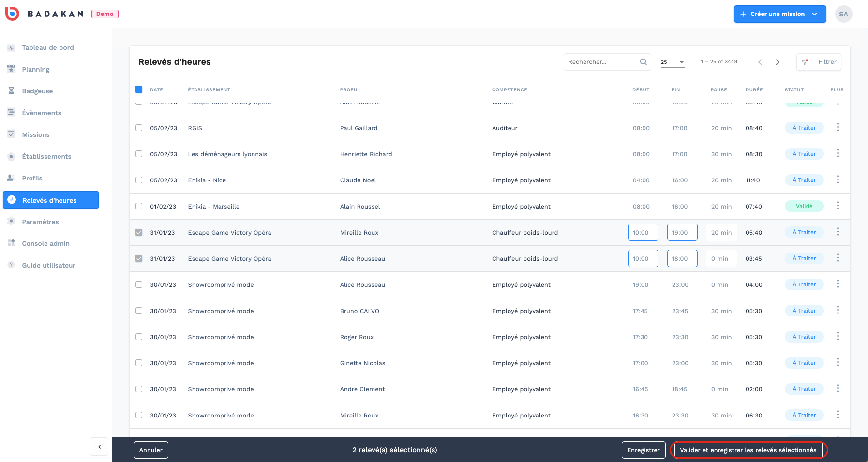Open more options for Henriette Richard row
Image resolution: width=868 pixels, height=462 pixels.
coord(838,153)
